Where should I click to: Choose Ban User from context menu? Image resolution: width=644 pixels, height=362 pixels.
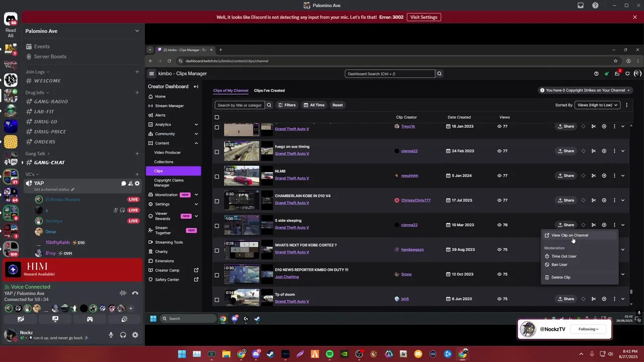click(579, 264)
